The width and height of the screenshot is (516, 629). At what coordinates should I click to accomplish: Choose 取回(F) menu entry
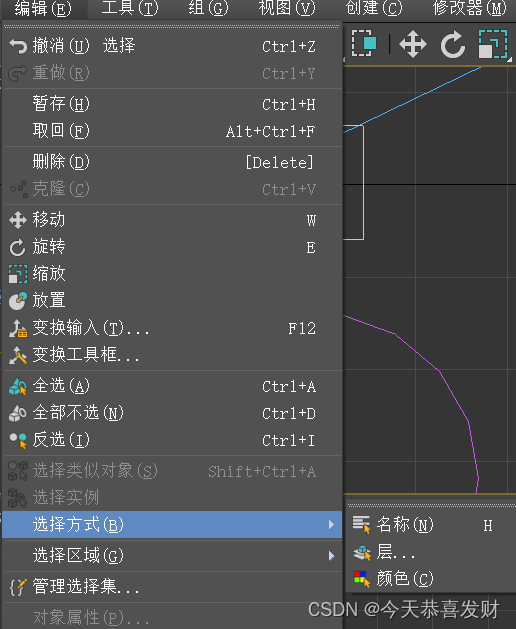(x=172, y=131)
